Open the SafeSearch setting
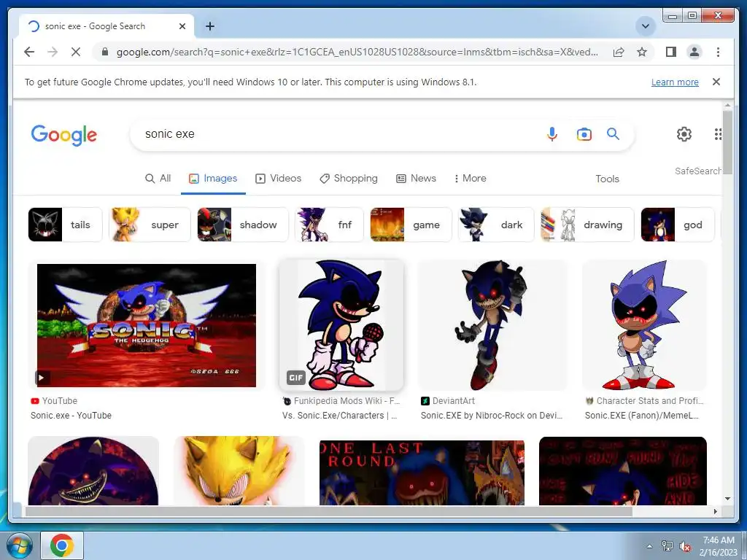 click(698, 171)
